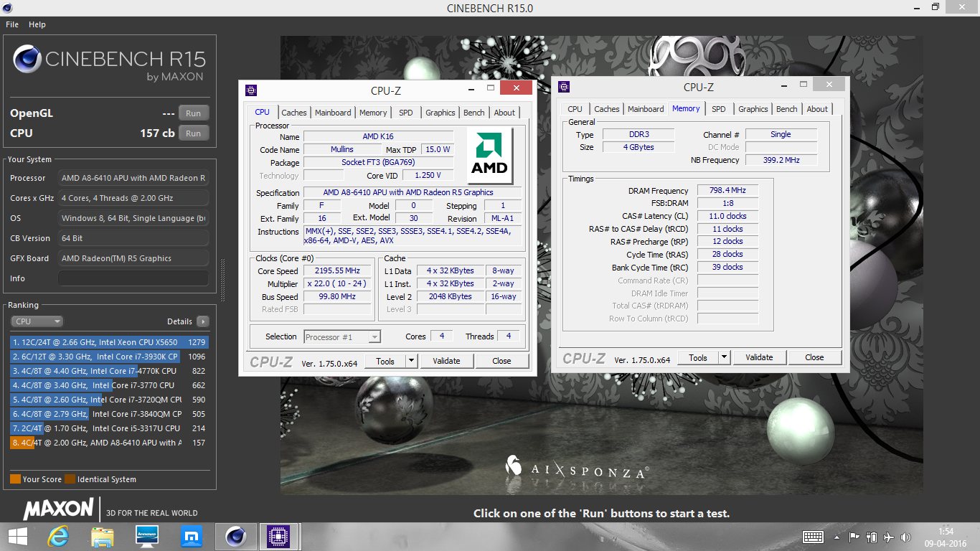Open SPD tab in right CPU-Z window
This screenshot has height=551, width=980.
(x=719, y=109)
